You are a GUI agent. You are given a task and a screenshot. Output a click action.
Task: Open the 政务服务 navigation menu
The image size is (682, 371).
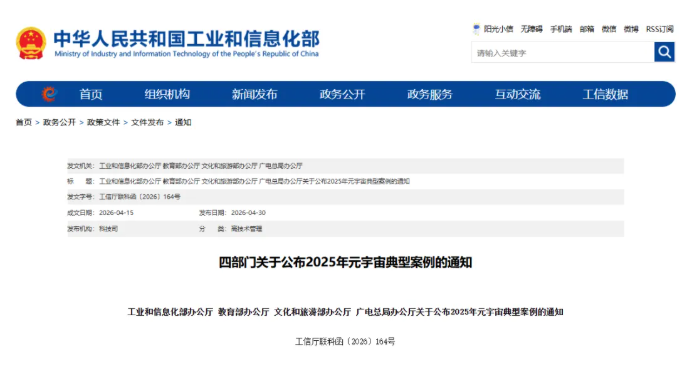click(x=430, y=94)
